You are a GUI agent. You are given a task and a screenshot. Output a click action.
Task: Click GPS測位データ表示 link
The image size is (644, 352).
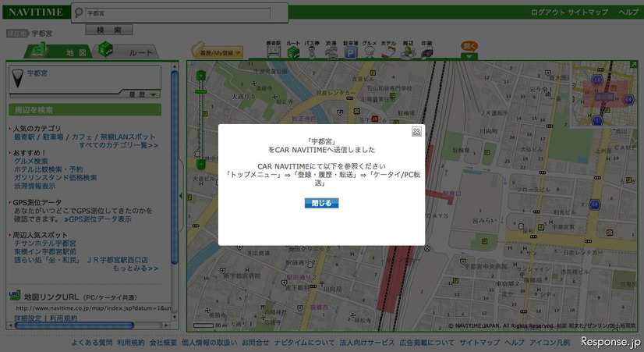tap(97, 219)
